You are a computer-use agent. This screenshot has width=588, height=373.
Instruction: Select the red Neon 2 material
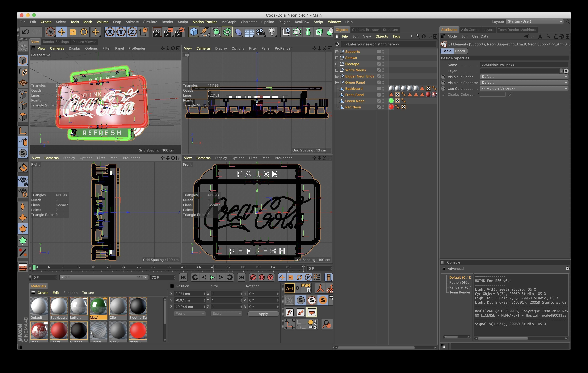[138, 332]
